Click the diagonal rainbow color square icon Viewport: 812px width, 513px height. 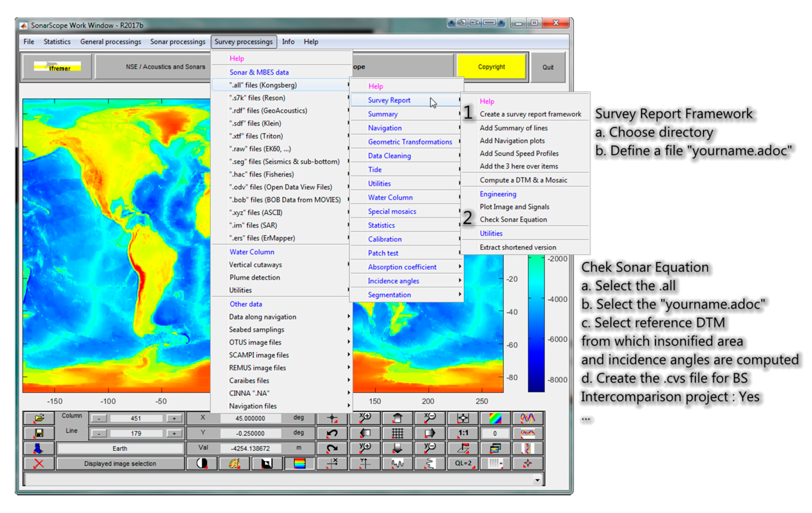[x=495, y=418]
